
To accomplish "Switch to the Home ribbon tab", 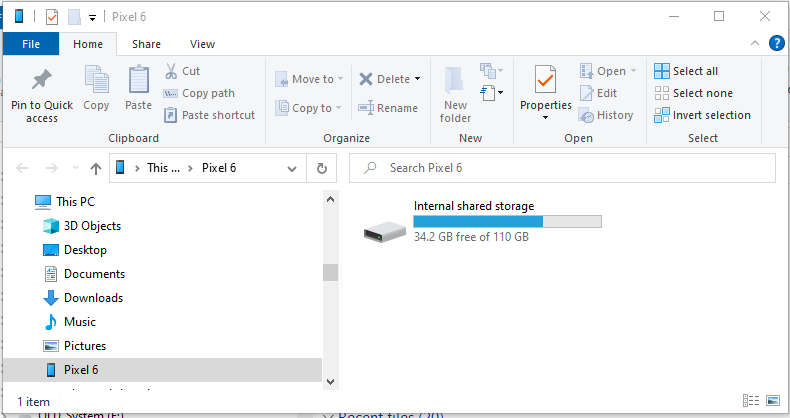I will (88, 44).
